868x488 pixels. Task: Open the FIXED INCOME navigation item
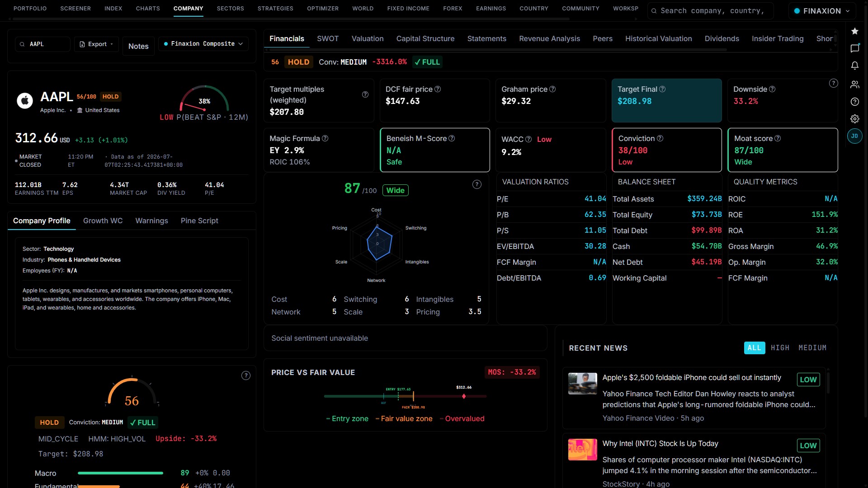click(x=408, y=9)
